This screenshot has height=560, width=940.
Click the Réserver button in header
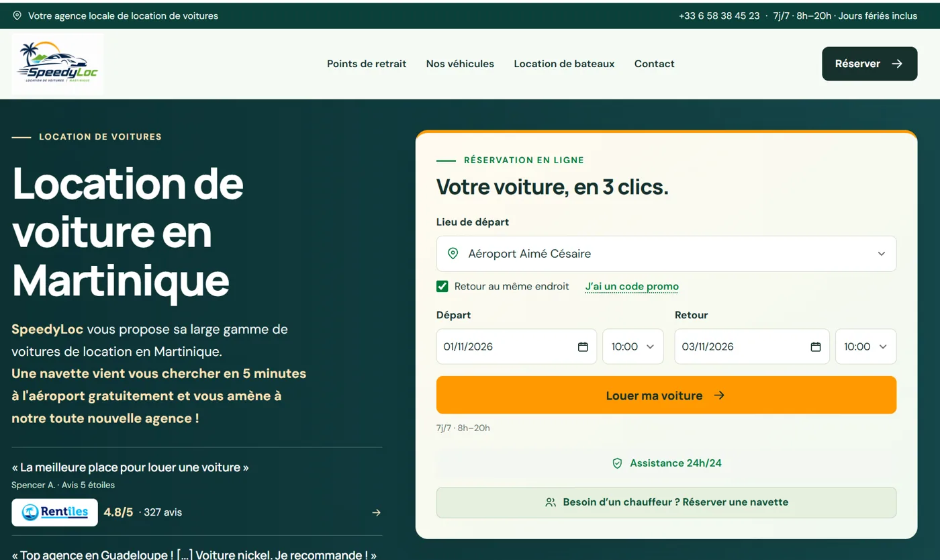[869, 64]
